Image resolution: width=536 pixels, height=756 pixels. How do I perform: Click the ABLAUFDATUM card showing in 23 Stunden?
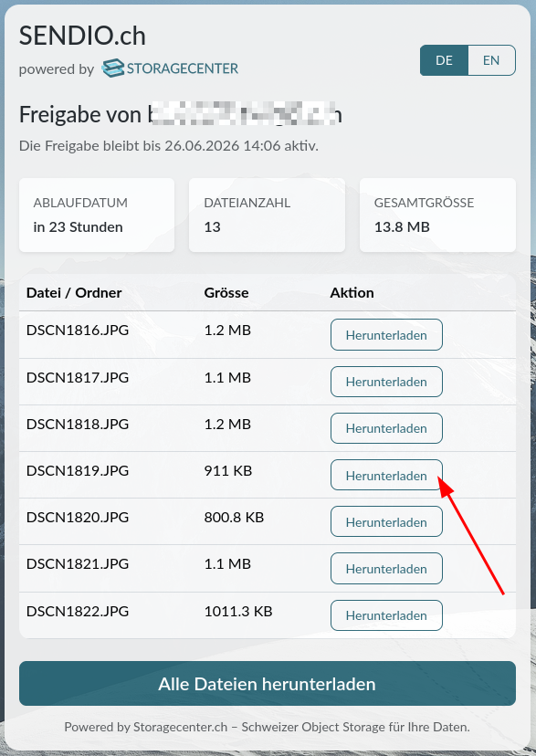(x=97, y=215)
